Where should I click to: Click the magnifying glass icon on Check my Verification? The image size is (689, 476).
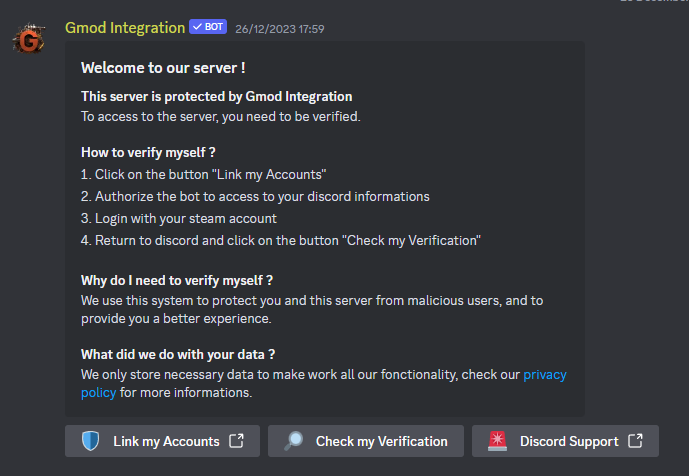point(294,441)
